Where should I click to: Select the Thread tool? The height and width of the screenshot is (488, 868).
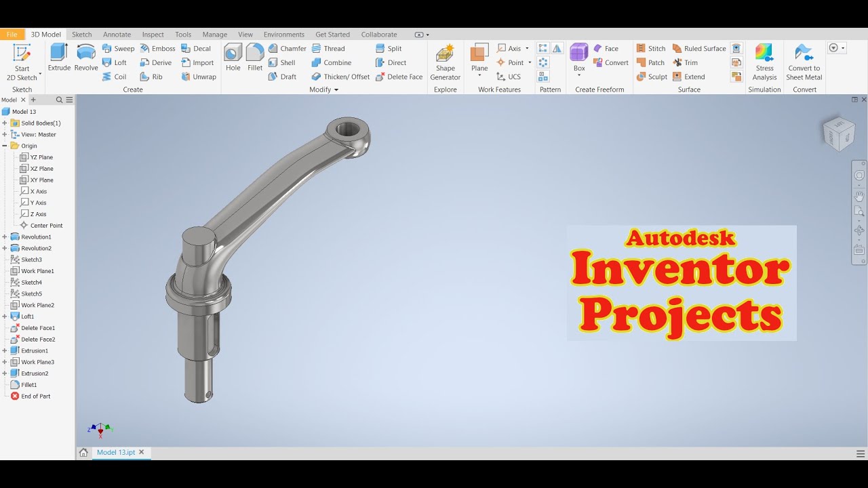328,49
